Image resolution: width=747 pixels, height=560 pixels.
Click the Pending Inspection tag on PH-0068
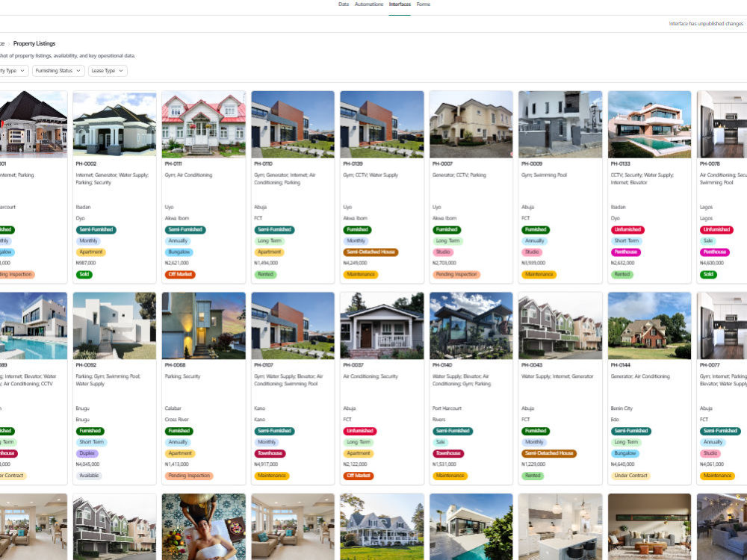coord(189,476)
